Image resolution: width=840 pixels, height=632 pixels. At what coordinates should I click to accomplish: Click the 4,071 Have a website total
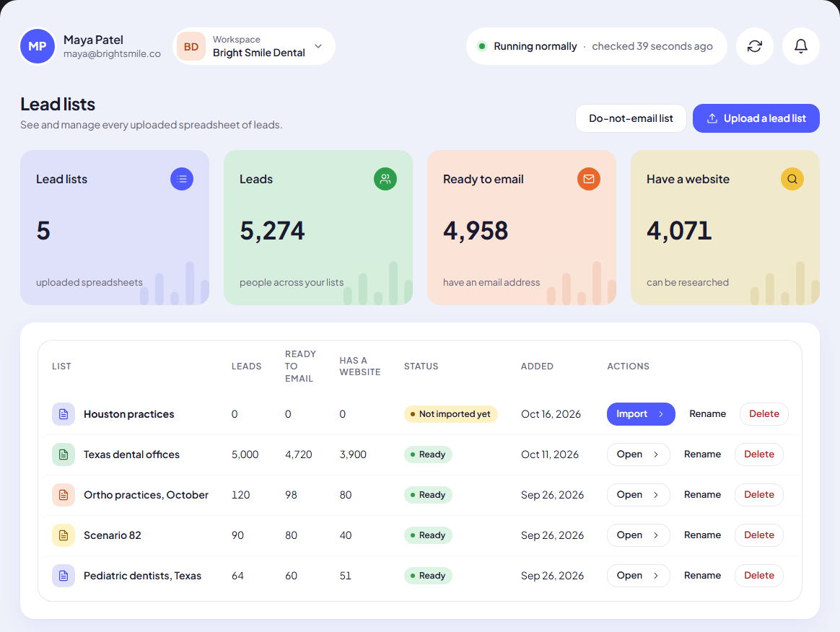(679, 231)
